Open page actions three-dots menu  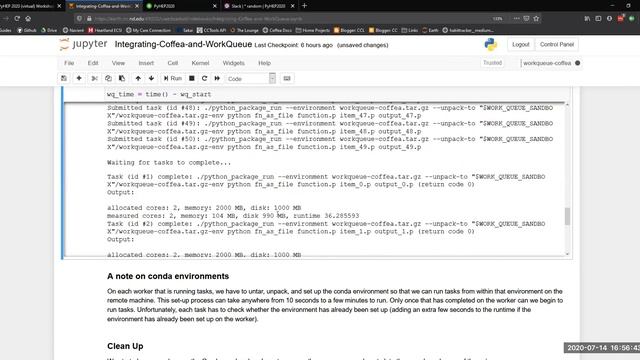pos(516,18)
